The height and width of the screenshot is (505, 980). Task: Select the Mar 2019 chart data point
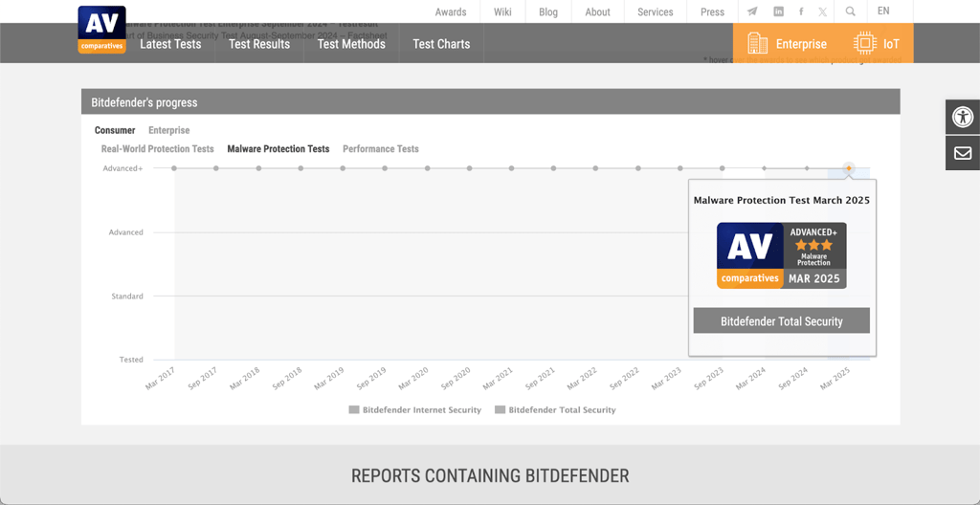tap(344, 168)
